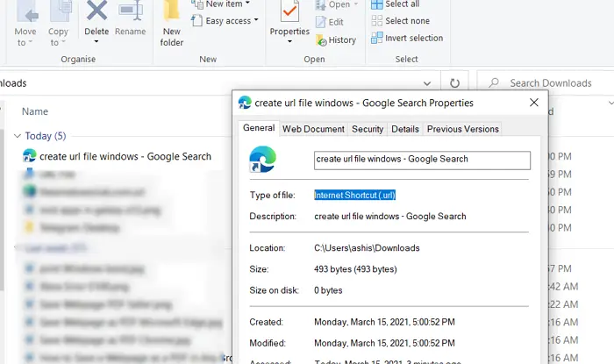
Task: Open the Easy access dropdown
Action: pos(225,21)
